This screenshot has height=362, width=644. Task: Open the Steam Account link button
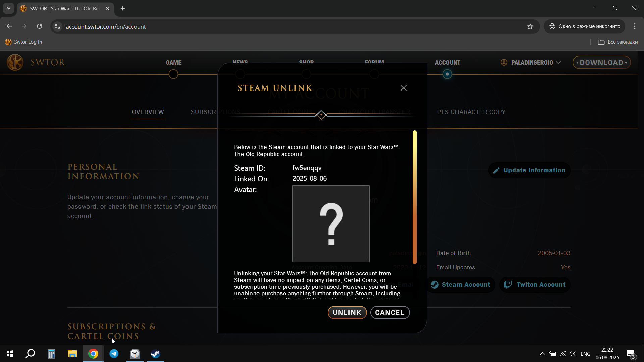(x=461, y=285)
